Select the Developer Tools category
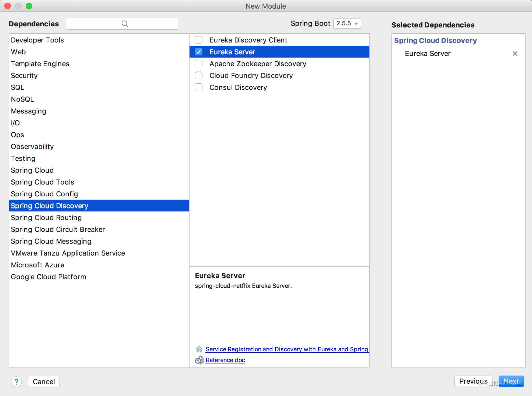 [99, 40]
